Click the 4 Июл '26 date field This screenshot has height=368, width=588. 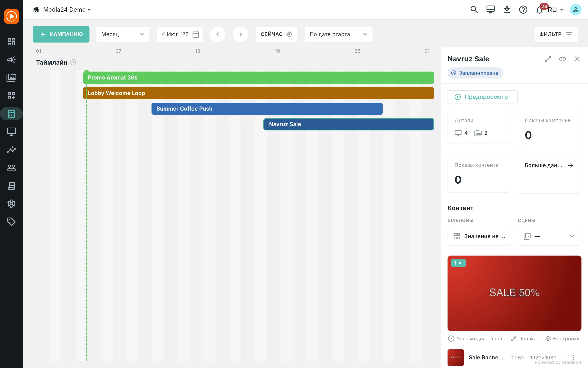[180, 34]
